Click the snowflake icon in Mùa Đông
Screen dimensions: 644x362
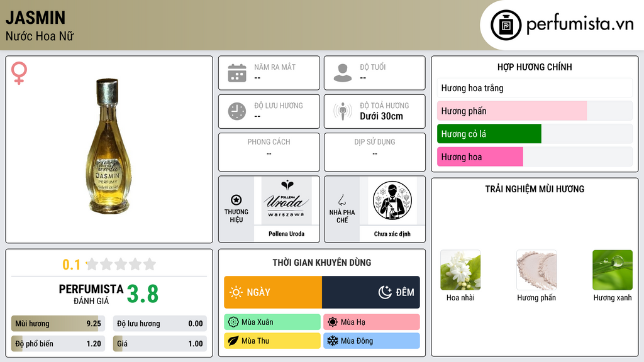click(x=333, y=341)
